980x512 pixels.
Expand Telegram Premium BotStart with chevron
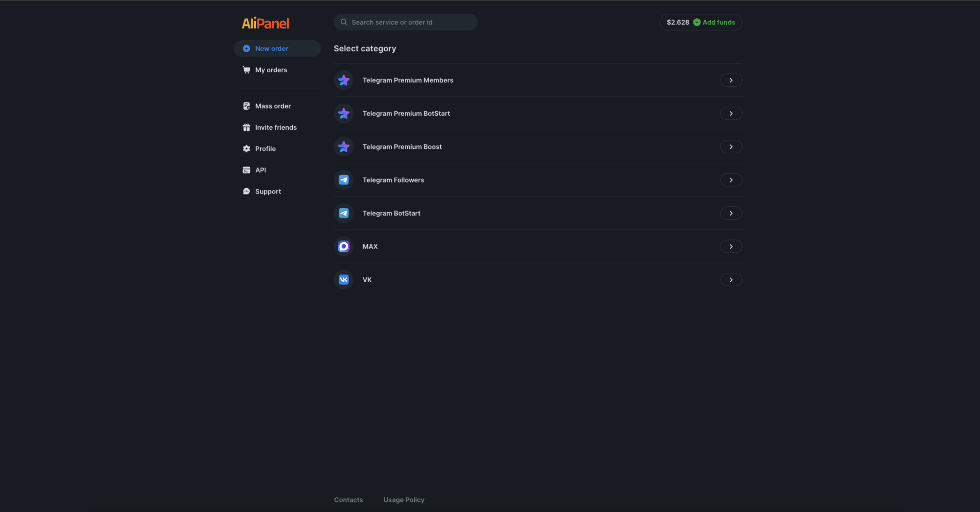click(731, 114)
